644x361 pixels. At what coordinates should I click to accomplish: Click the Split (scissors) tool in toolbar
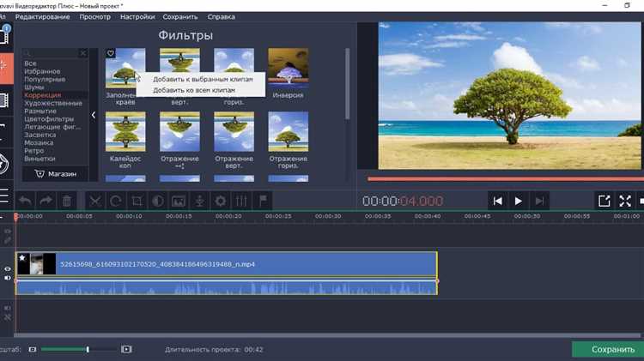[x=94, y=201]
